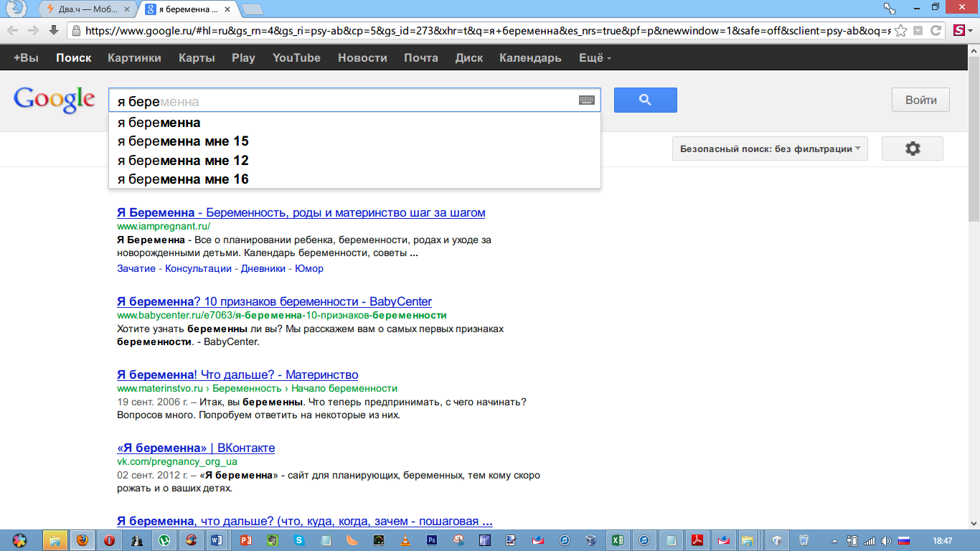980x551 pixels.
Task: Open Новости in the Google bar
Action: click(x=362, y=58)
